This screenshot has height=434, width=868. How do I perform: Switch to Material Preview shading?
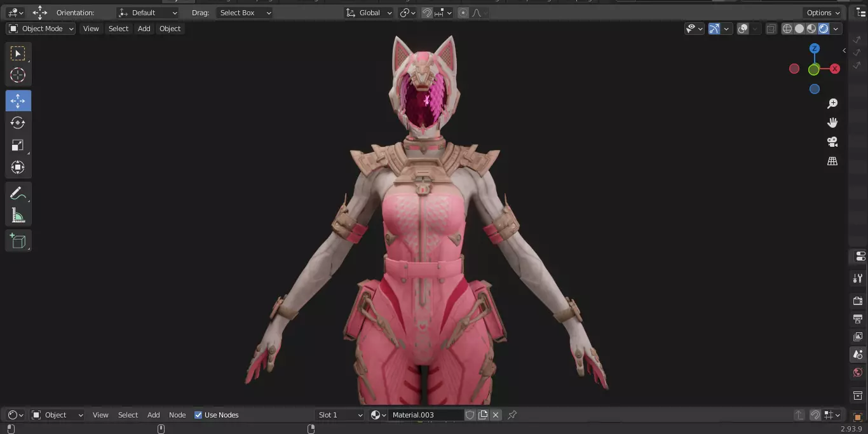click(x=811, y=29)
